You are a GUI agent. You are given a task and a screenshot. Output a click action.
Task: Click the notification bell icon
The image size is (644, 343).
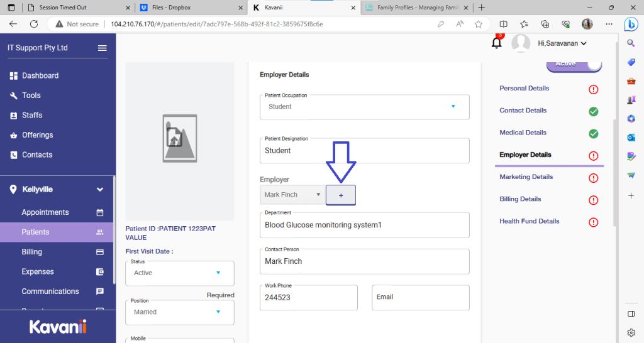(497, 43)
